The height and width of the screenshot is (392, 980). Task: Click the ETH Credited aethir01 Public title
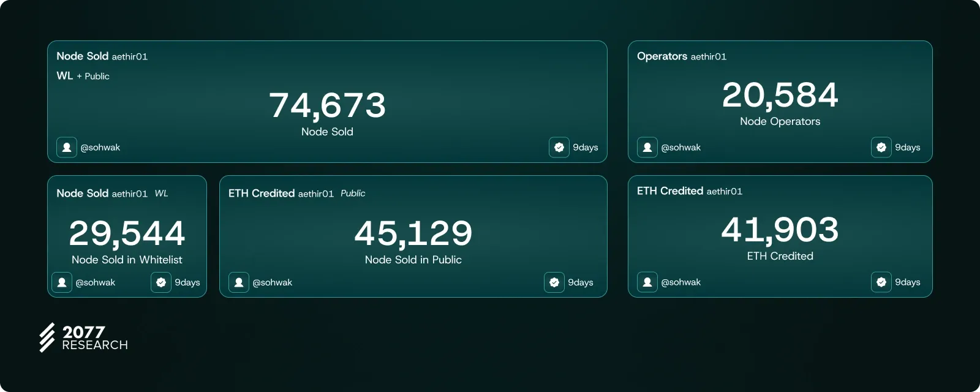tap(296, 194)
